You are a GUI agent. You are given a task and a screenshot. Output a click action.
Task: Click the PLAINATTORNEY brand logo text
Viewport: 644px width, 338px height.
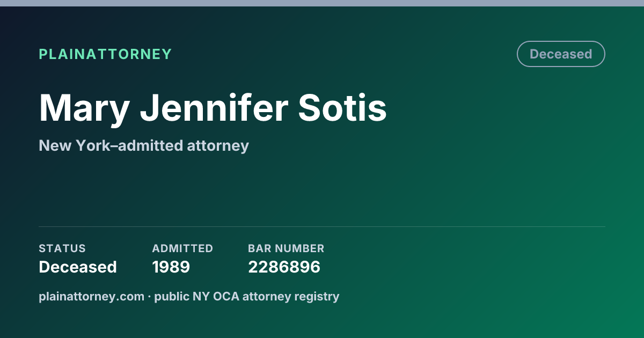105,54
